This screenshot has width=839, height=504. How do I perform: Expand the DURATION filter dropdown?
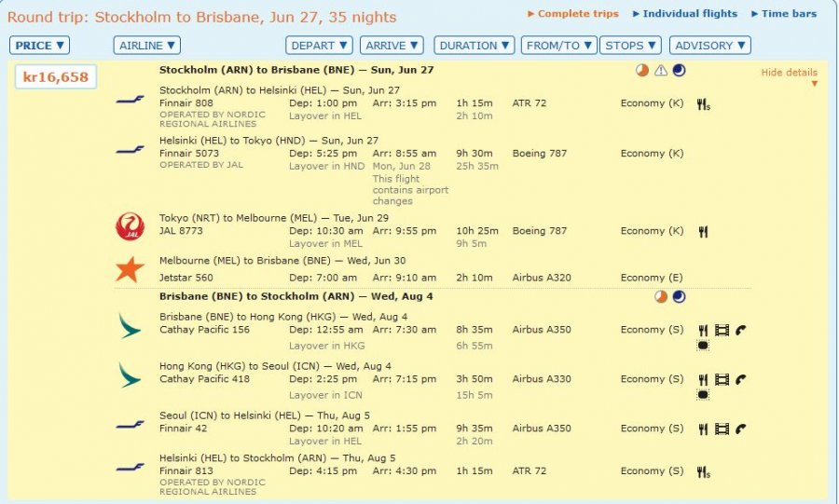click(x=475, y=46)
